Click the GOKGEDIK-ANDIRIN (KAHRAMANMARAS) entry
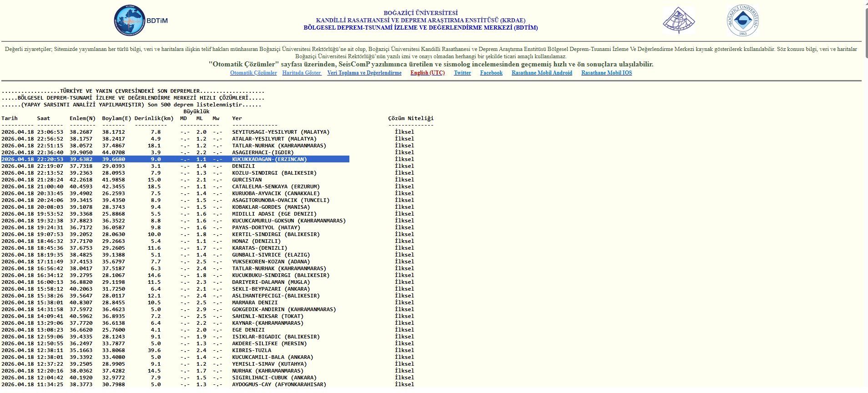The height and width of the screenshot is (393, 868). (284, 309)
